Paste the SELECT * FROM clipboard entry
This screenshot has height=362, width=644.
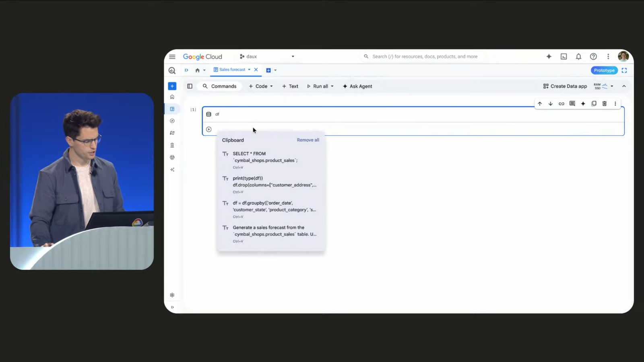coord(266,157)
